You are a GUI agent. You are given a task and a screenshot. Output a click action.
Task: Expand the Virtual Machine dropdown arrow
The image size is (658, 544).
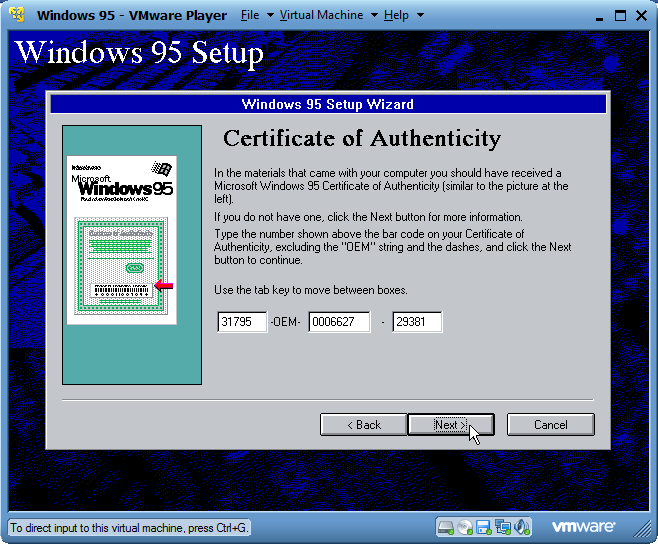click(374, 16)
